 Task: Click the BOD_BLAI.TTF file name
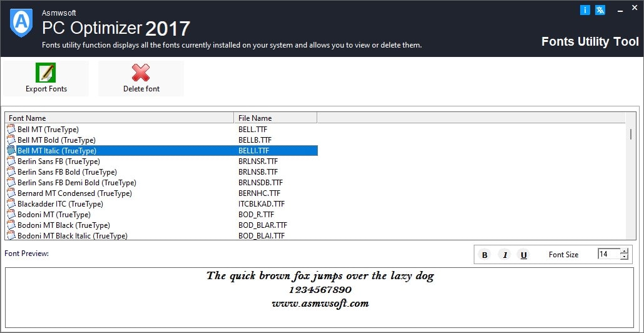pyautogui.click(x=262, y=236)
